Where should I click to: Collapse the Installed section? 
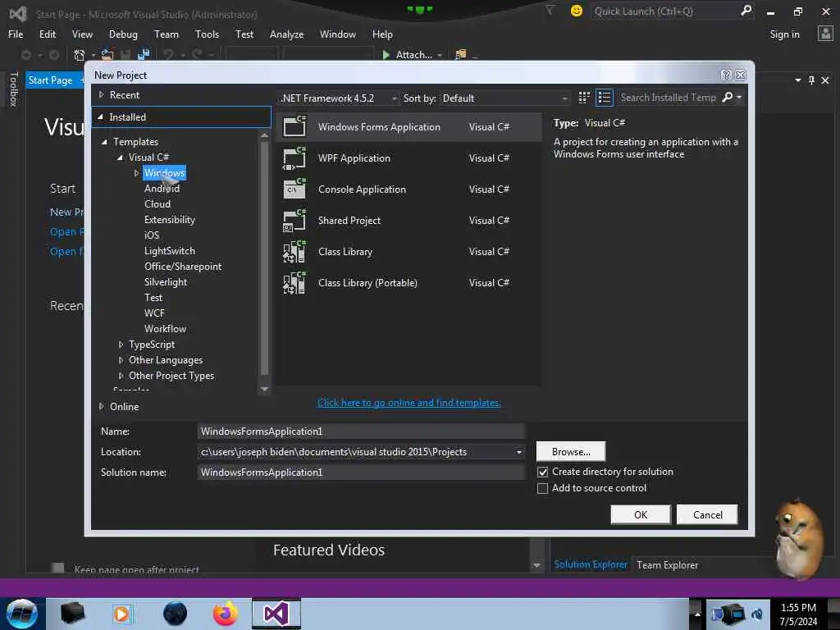point(100,116)
